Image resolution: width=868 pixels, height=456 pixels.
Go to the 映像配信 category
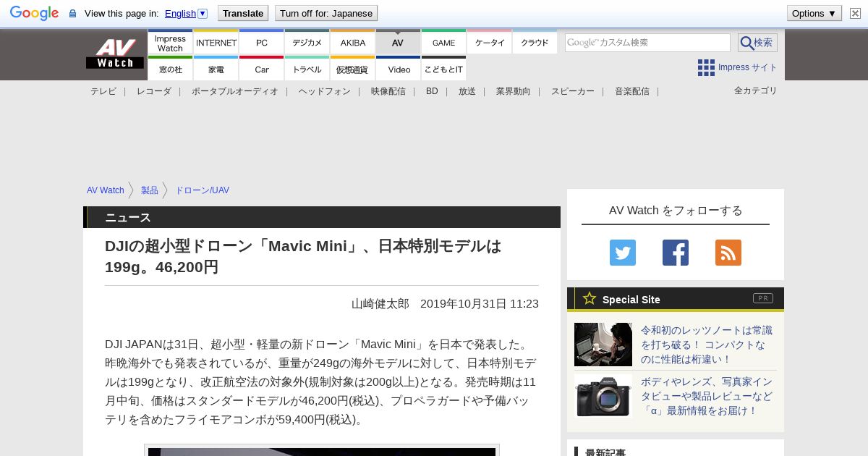[388, 91]
